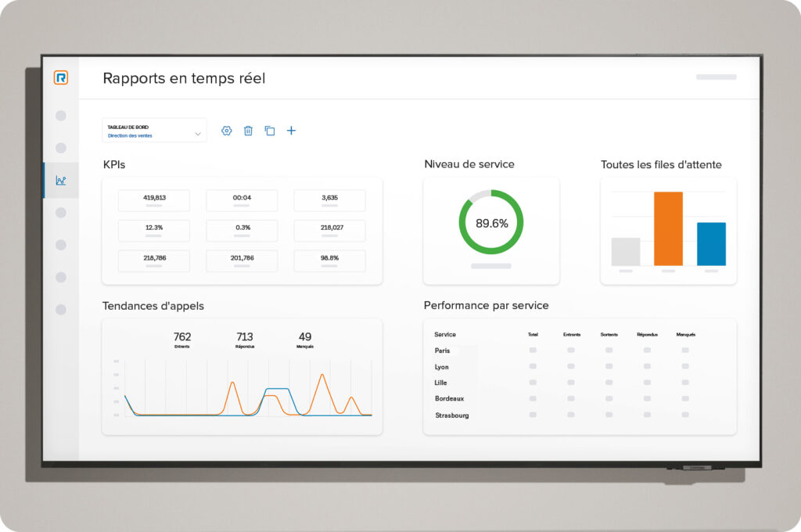
Task: Open the 419,813 KPI tile
Action: (x=154, y=200)
